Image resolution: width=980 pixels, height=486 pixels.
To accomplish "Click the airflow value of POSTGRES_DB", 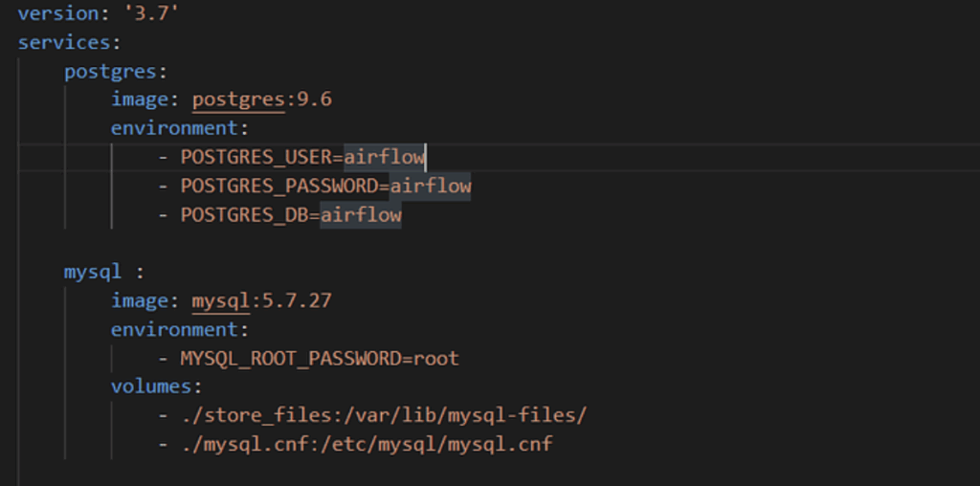I will (361, 215).
